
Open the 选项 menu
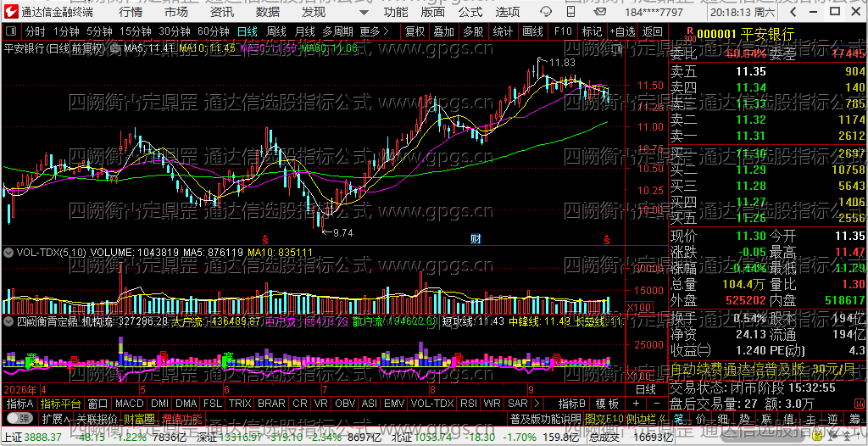click(507, 12)
